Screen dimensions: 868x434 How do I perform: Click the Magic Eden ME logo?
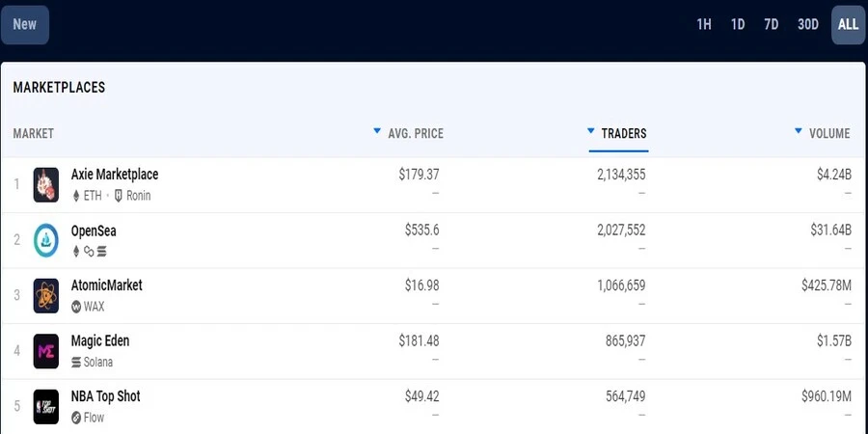click(x=46, y=351)
